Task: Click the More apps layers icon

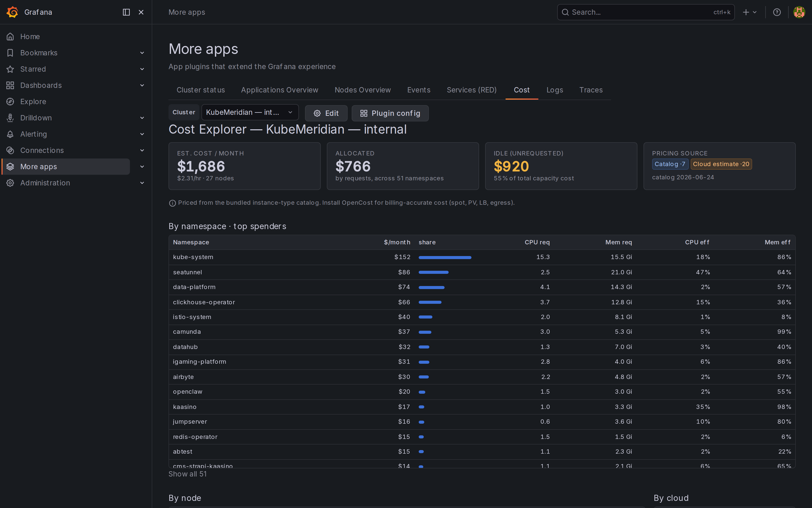Action: 10,167
